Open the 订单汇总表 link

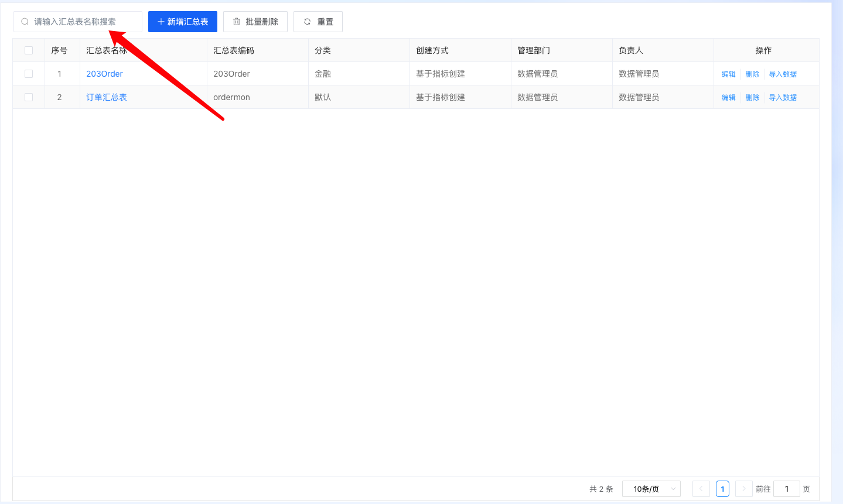point(107,97)
